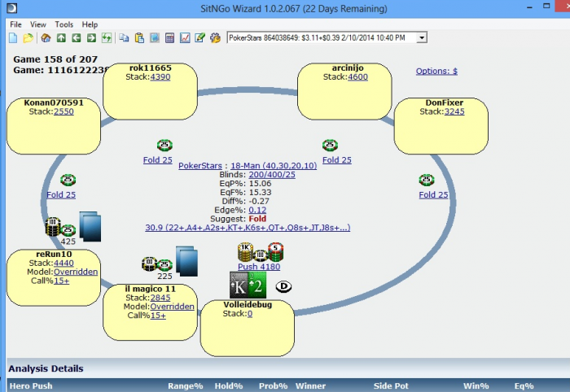Click Volleidebug's K2 hole cards
This screenshot has width=570, height=392.
tap(248, 285)
